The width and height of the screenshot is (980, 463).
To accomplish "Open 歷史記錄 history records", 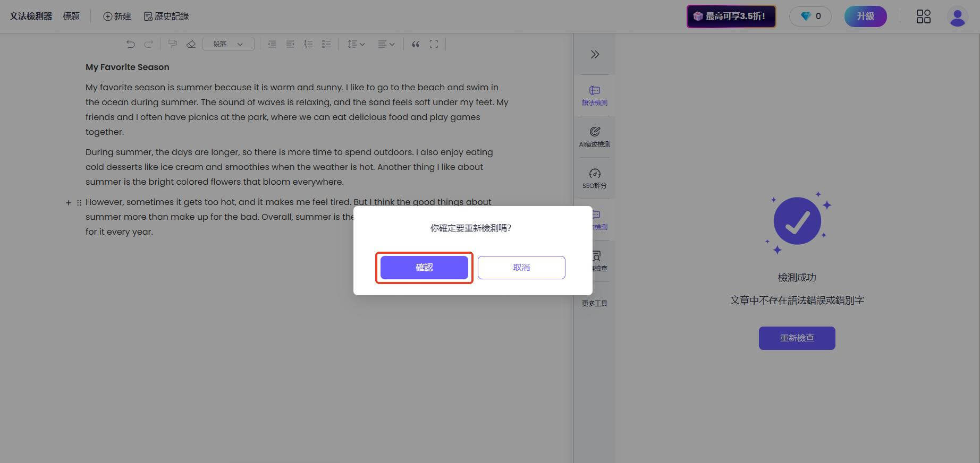I will click(166, 16).
